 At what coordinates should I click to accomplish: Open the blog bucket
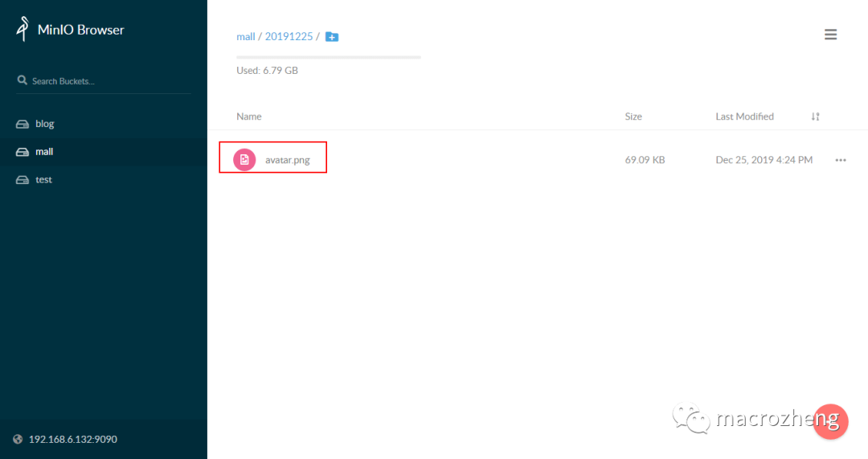(45, 124)
